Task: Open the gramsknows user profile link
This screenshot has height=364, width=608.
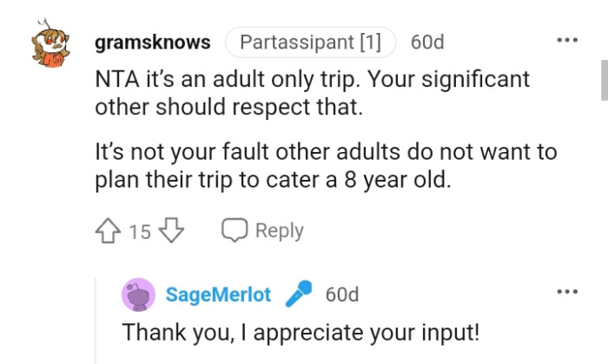Action: [x=152, y=42]
